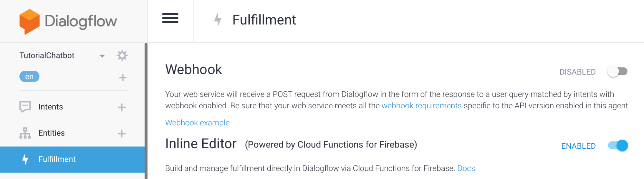Expand the TutorialChatbot agent dropdown arrow

click(x=102, y=56)
